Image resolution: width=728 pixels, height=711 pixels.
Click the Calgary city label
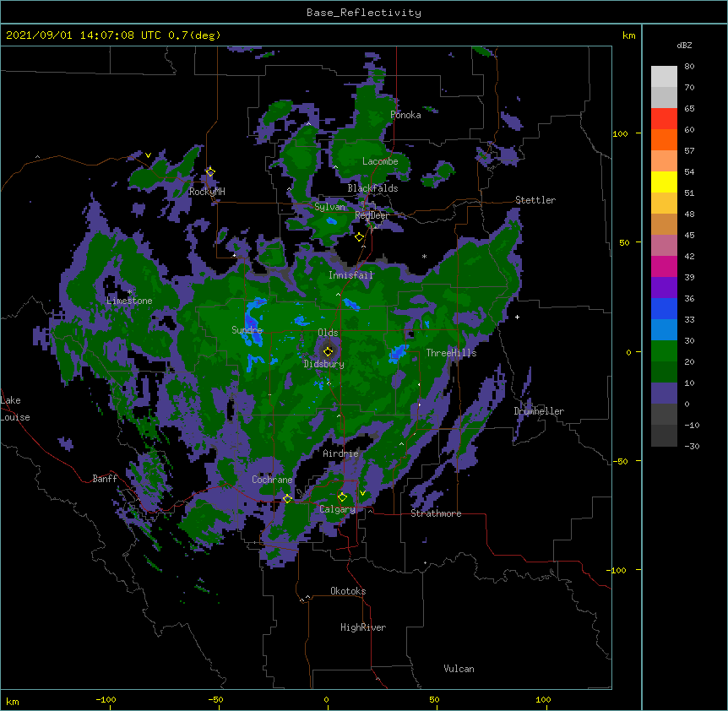pyautogui.click(x=337, y=509)
